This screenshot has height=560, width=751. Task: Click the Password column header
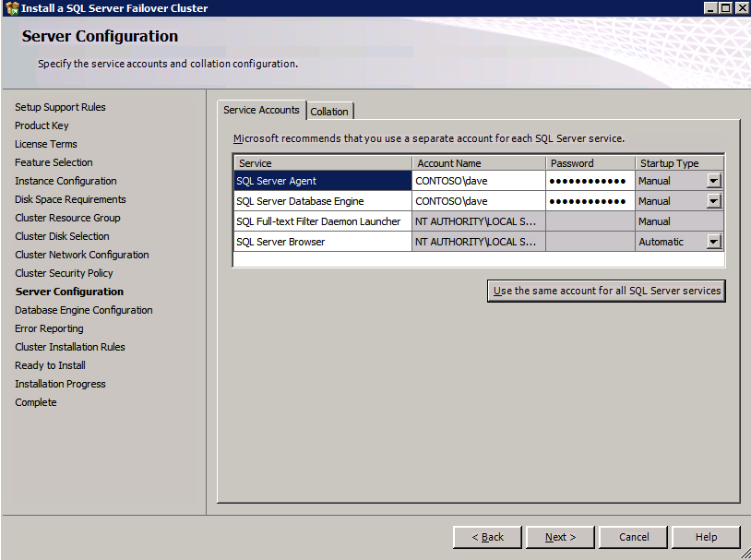click(x=590, y=163)
